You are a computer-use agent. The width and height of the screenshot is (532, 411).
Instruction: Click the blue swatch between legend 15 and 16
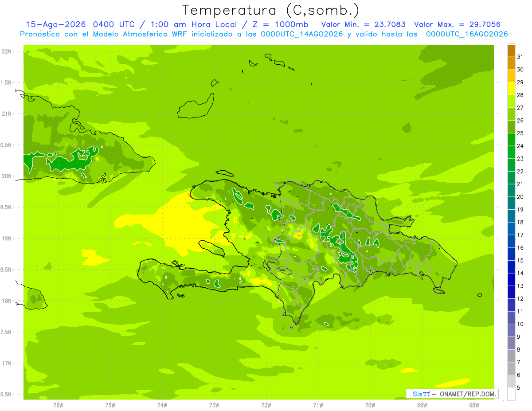511,254
